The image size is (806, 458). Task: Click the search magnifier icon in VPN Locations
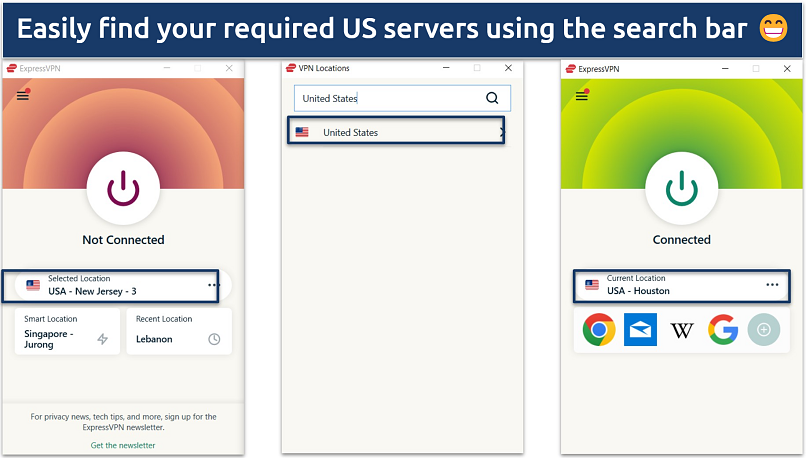(x=491, y=98)
